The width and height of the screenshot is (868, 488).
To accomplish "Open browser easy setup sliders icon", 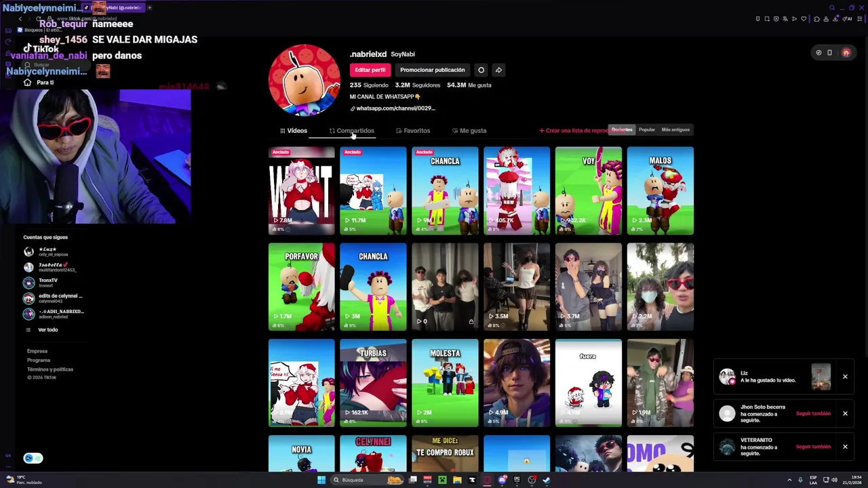I will tap(860, 19).
